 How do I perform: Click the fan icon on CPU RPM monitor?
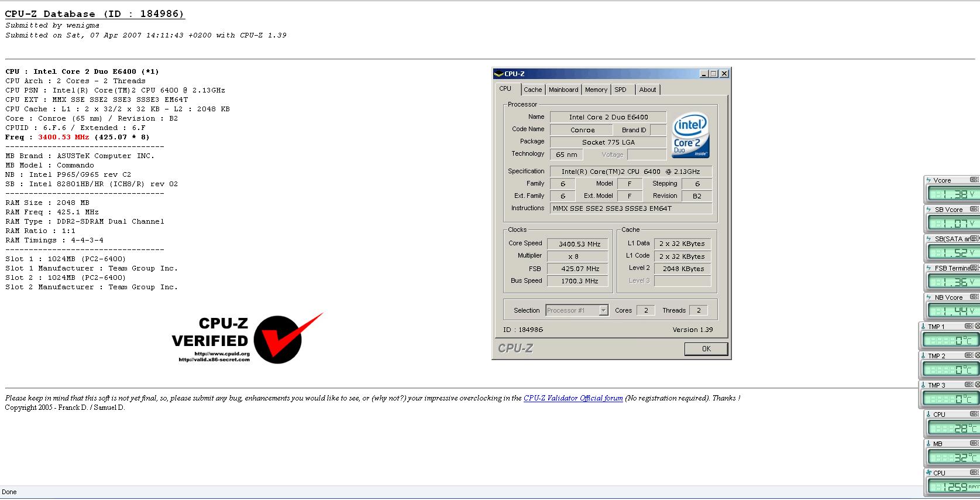coord(929,472)
